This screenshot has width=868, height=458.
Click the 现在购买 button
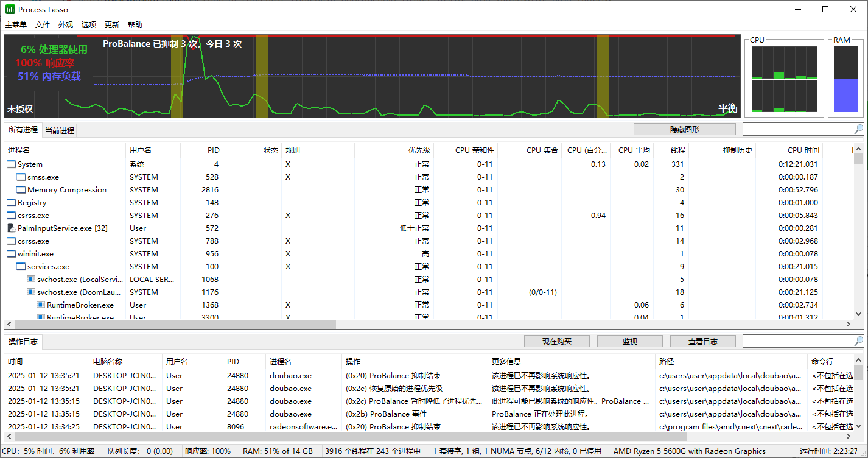click(556, 341)
